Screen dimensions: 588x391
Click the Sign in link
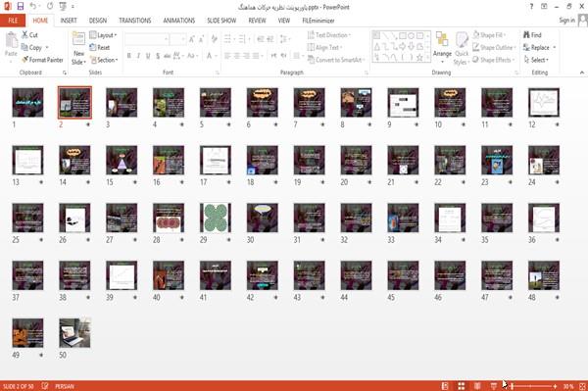click(x=566, y=21)
